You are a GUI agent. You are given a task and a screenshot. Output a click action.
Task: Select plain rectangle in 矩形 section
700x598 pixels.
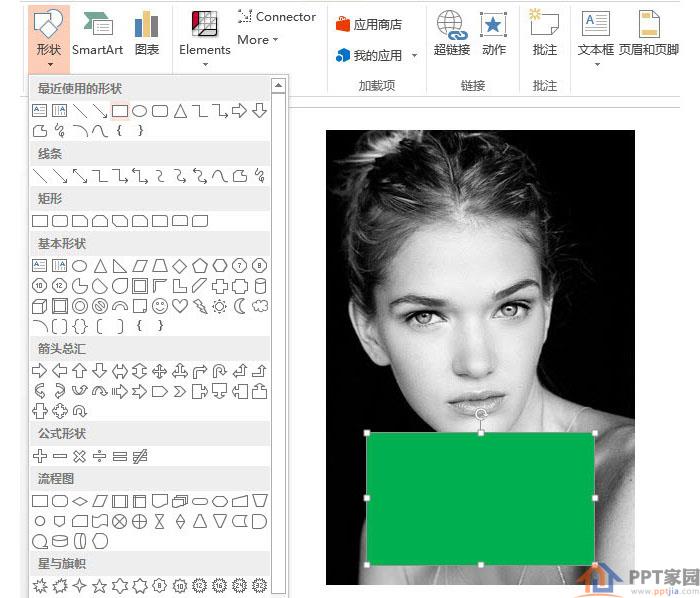(40, 221)
